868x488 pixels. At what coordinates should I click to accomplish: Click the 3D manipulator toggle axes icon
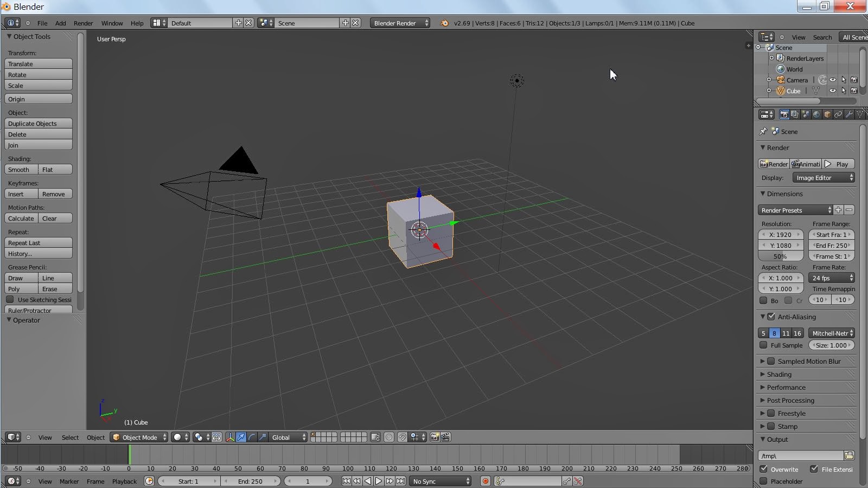tap(230, 437)
